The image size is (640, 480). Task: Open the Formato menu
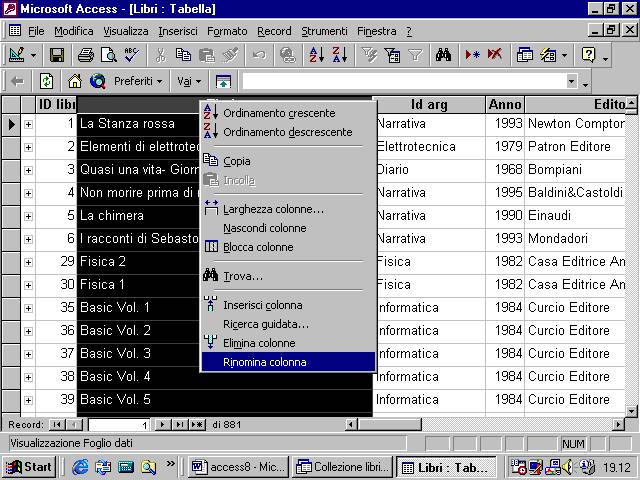click(x=227, y=31)
